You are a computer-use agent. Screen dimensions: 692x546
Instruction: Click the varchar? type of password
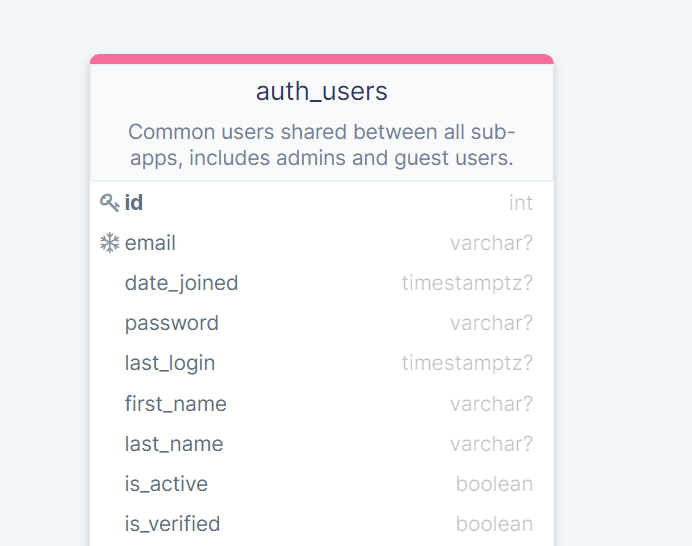[x=492, y=324]
